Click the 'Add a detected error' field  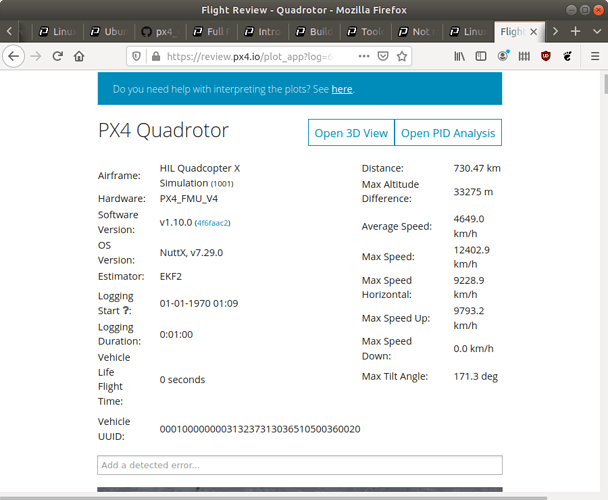tap(300, 465)
